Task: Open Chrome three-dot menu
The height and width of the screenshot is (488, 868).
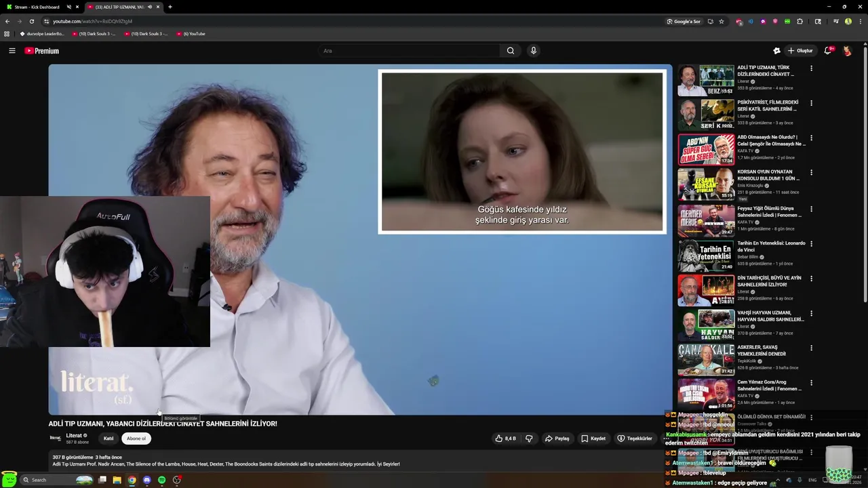Action: point(860,22)
